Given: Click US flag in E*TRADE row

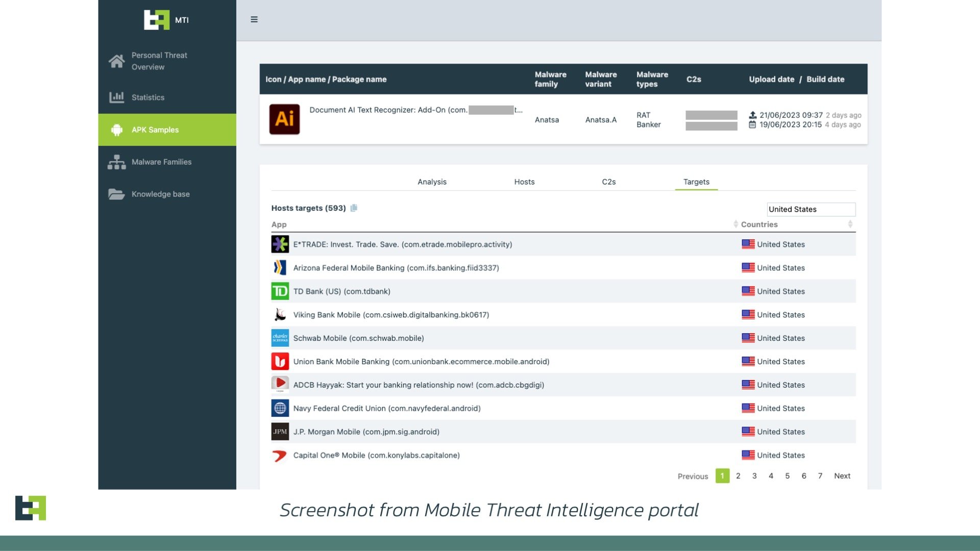Looking at the screenshot, I should (748, 244).
